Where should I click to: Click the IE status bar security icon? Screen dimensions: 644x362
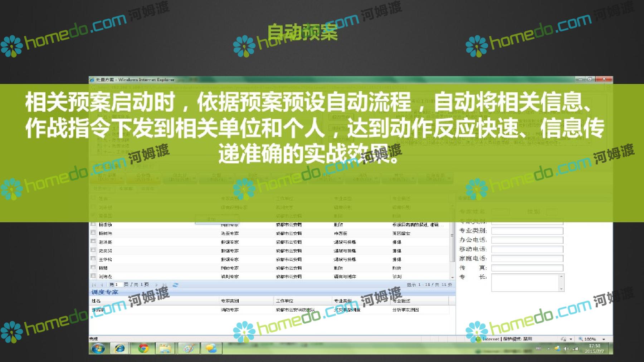(563, 339)
